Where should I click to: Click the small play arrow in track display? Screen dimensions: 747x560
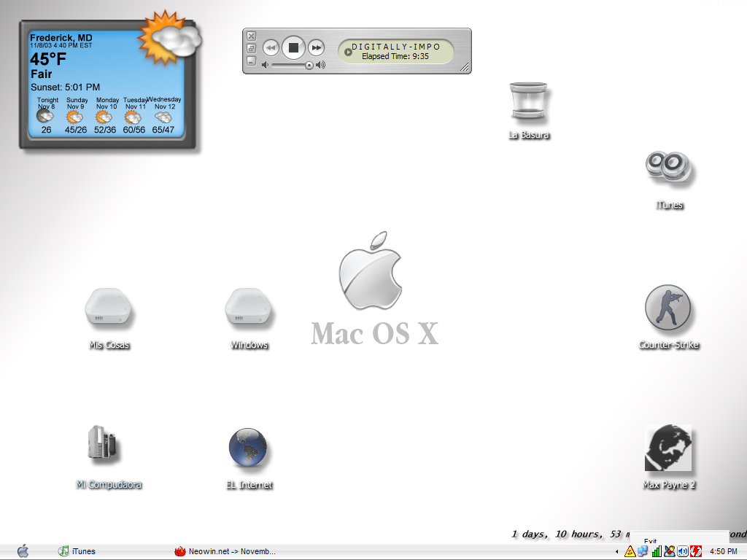pyautogui.click(x=348, y=52)
